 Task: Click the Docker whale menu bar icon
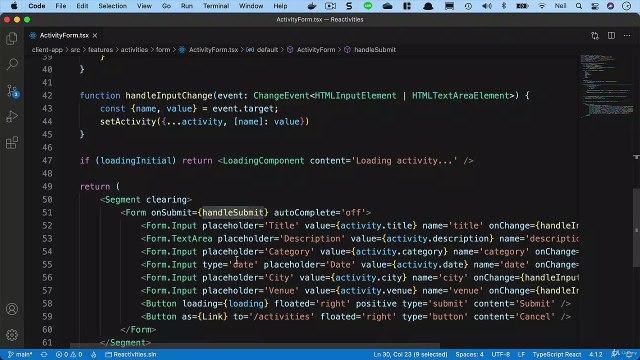coord(312,6)
